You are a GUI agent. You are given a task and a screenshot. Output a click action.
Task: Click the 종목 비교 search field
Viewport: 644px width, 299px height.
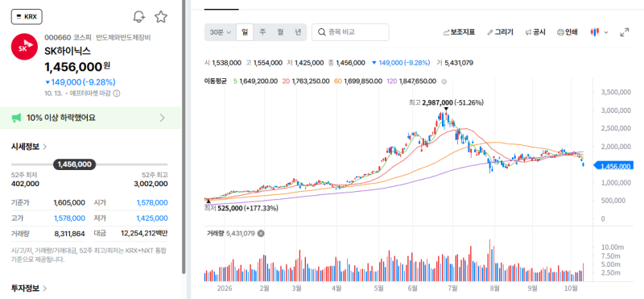point(350,32)
